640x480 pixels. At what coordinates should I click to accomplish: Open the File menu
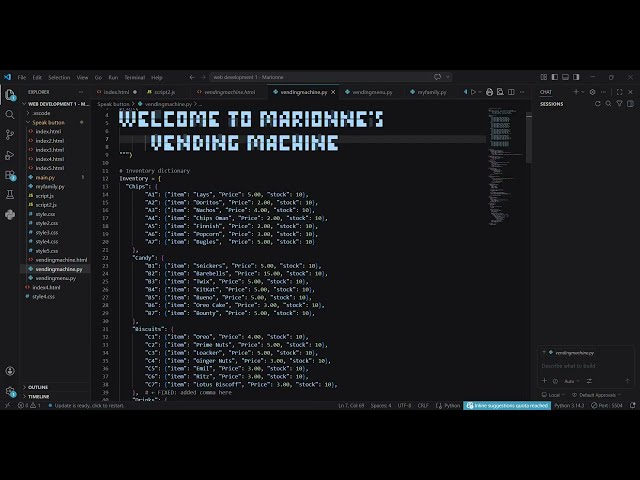pos(22,77)
